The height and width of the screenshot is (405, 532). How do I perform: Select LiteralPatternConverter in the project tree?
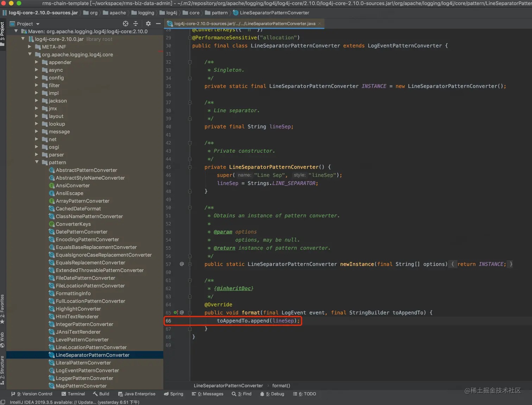pyautogui.click(x=83, y=363)
